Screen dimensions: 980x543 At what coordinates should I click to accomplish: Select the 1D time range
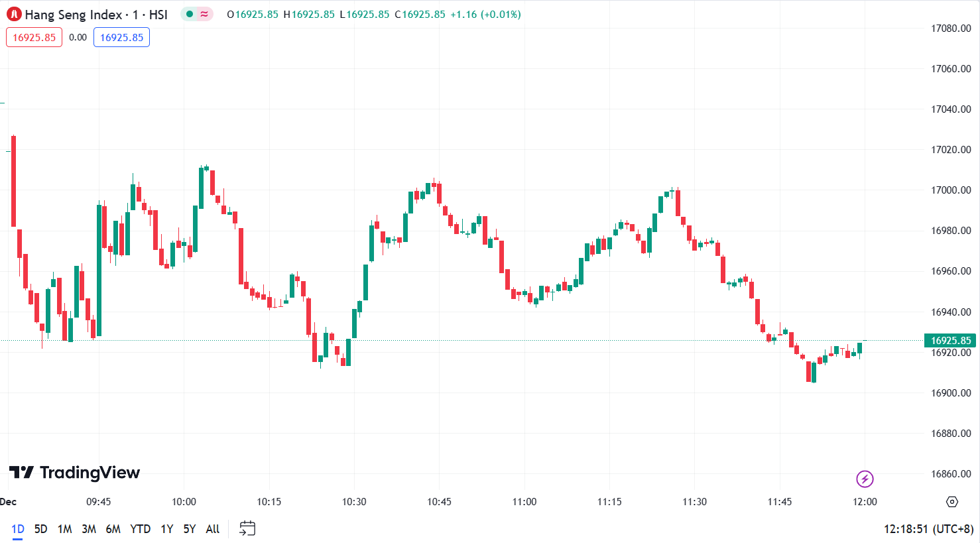(17, 529)
